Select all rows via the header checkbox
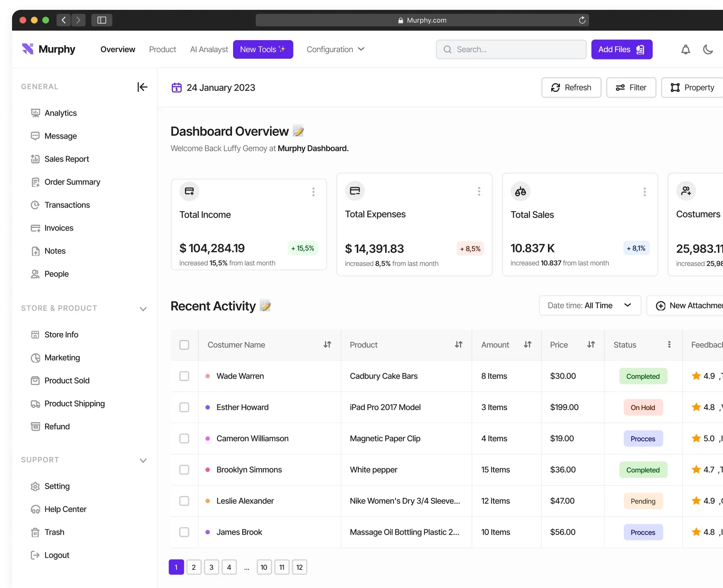The width and height of the screenshot is (723, 588). tap(184, 345)
